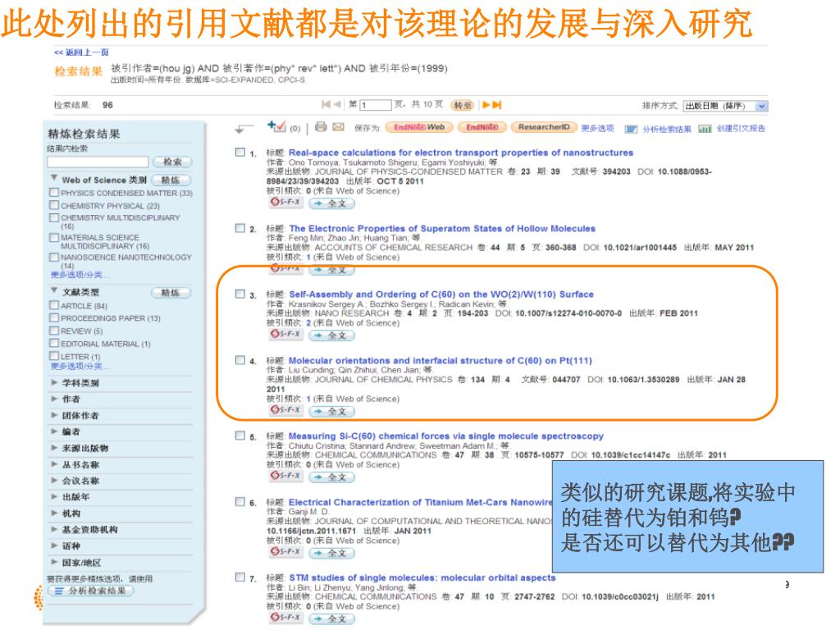Click 精炼 button beside document type
Screen dimensions: 840x630
pos(171,293)
